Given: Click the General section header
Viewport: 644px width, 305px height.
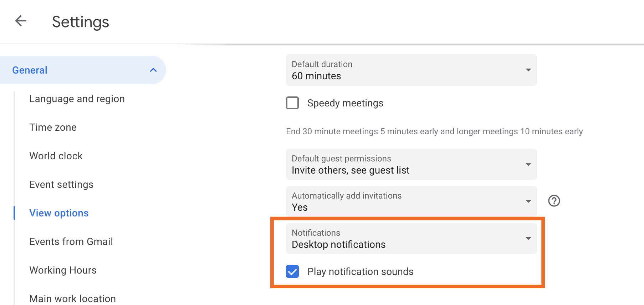Looking at the screenshot, I should 30,70.
